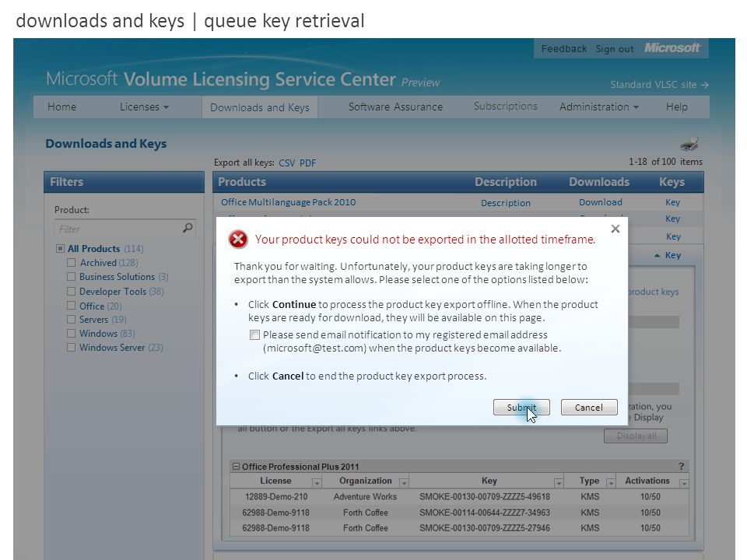Select key SMOKE-00130-00709-ZZZZ5-27946 cell
This screenshot has width=747, height=560.
click(485, 528)
